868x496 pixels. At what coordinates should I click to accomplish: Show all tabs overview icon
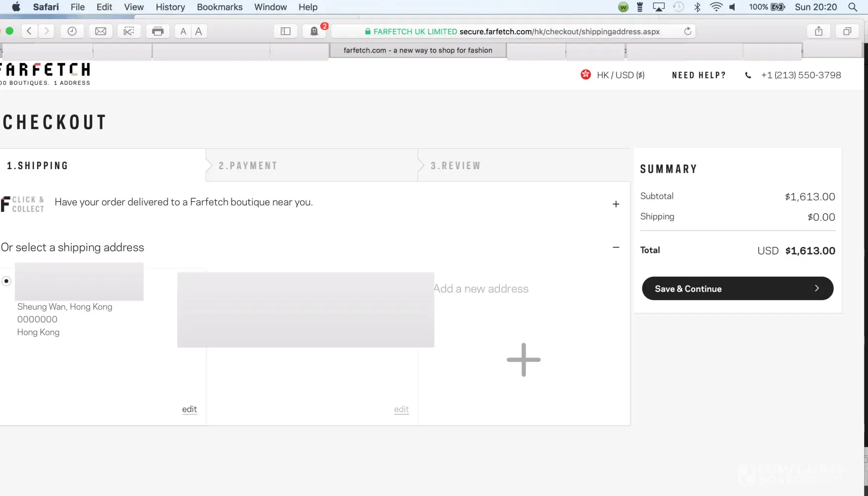[x=847, y=31]
